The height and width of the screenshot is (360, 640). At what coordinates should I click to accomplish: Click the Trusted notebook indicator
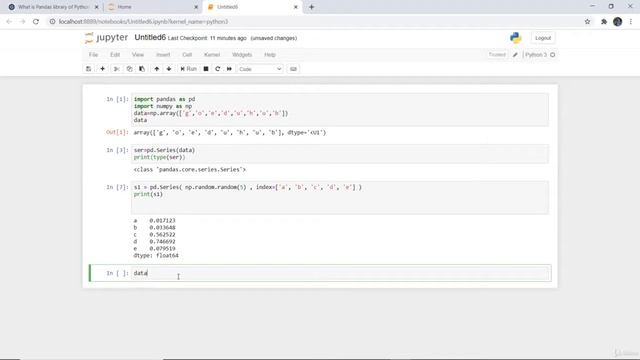coord(497,55)
